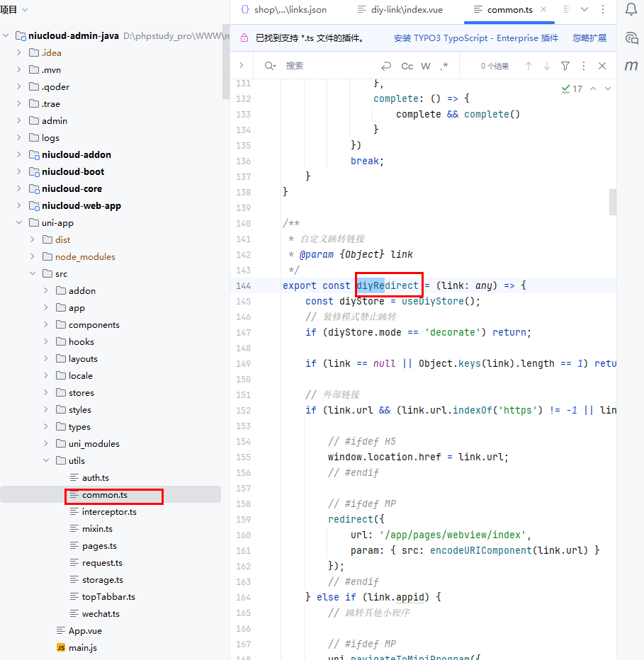644x660 pixels.
Task: Click the ignore extension link
Action: coord(589,38)
